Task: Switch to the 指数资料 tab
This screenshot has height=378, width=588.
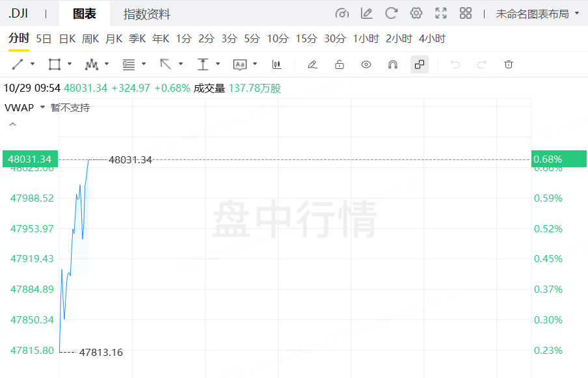Action: click(147, 14)
